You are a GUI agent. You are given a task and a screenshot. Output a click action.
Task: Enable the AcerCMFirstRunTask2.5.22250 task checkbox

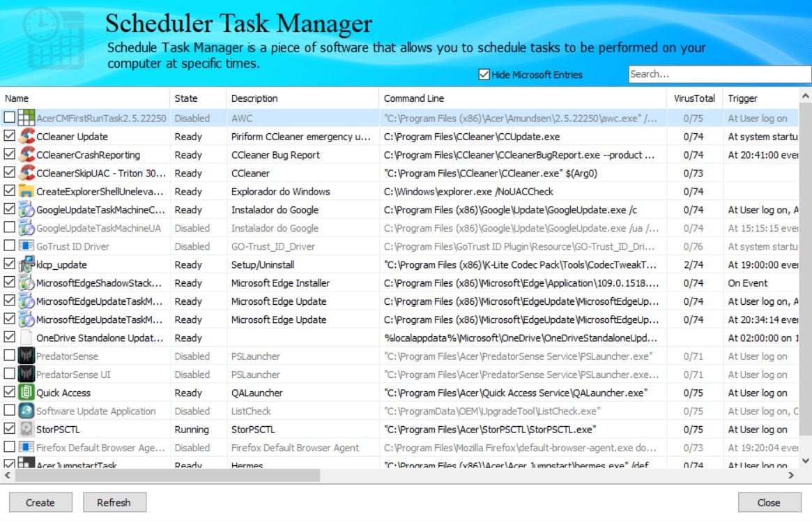9,117
